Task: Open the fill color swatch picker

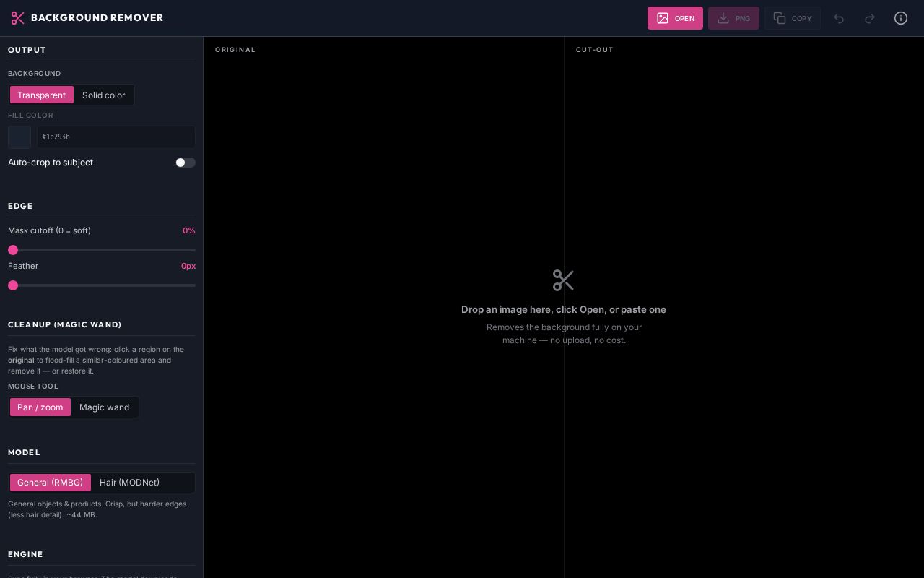Action: tap(19, 137)
